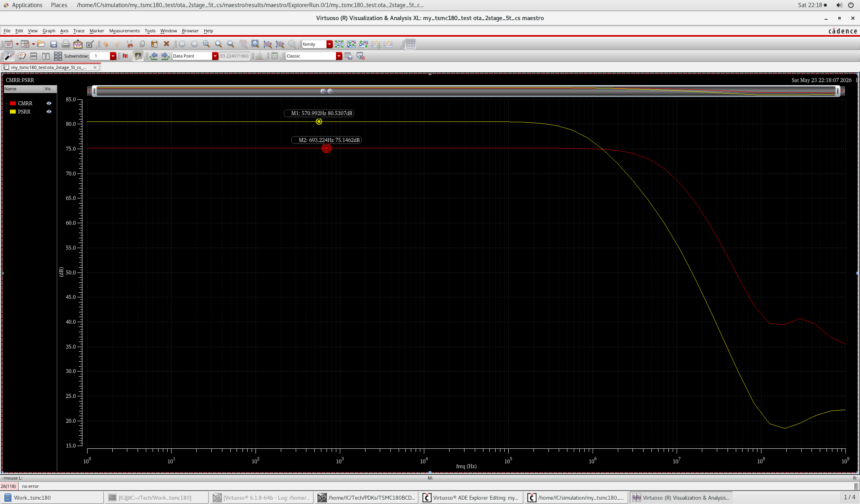Open the Measurements menu
Viewport: 860px width, 504px height.
pos(124,31)
